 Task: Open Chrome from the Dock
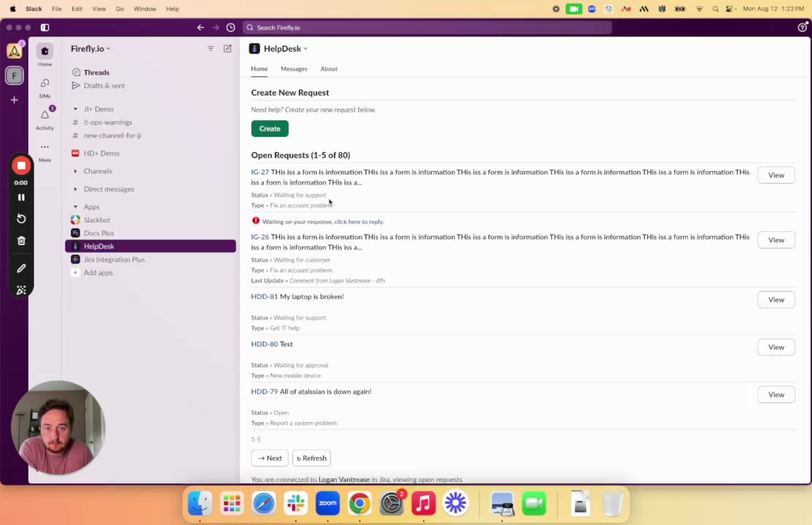(359, 503)
